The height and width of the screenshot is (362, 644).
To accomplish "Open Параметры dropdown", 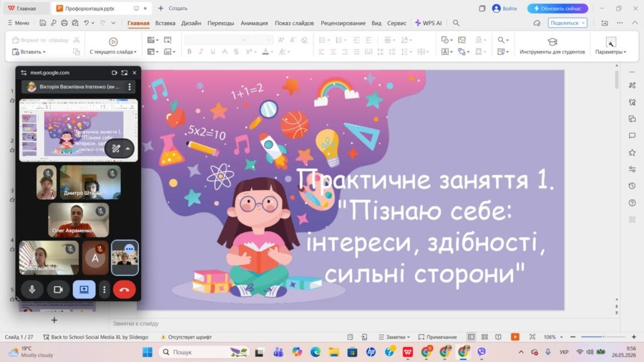I will point(610,52).
